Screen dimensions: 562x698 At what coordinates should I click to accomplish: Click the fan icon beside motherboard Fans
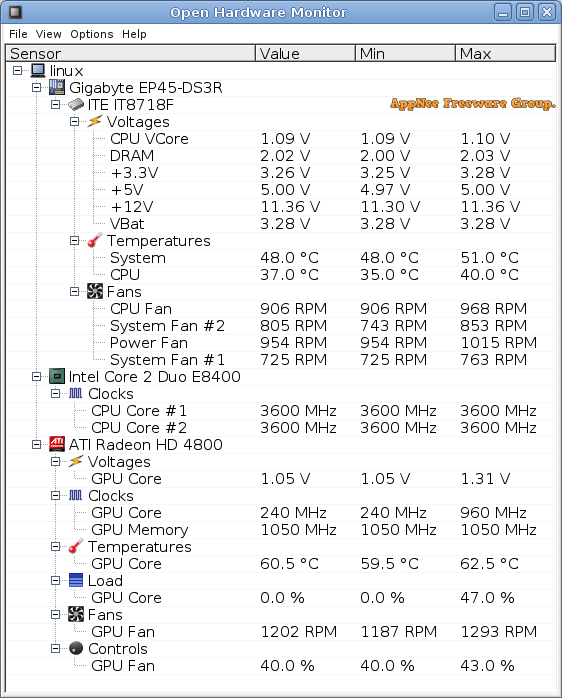tap(94, 292)
